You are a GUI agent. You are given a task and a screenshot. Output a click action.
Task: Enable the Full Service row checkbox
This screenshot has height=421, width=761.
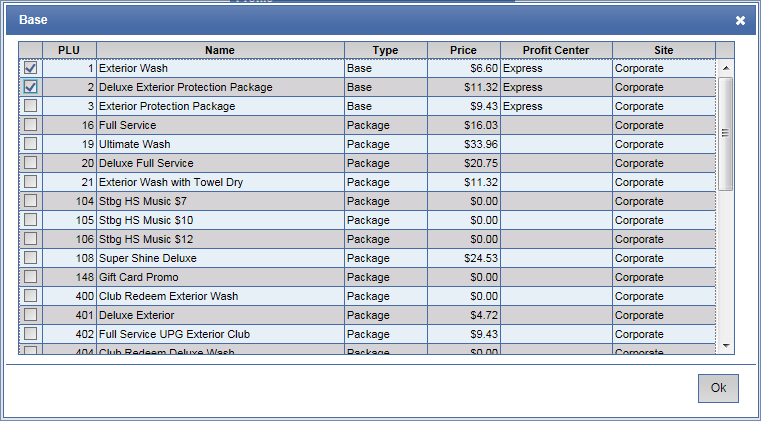[31, 125]
